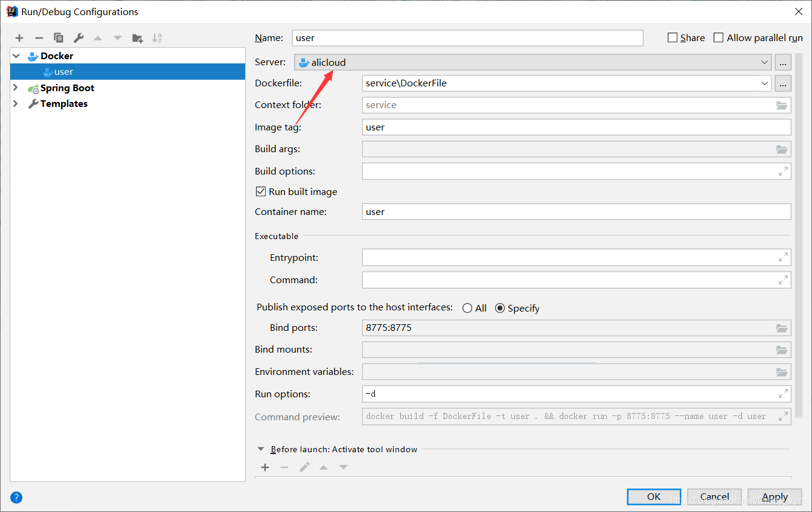Move Before launch task down
The image size is (812, 512).
coord(344,467)
